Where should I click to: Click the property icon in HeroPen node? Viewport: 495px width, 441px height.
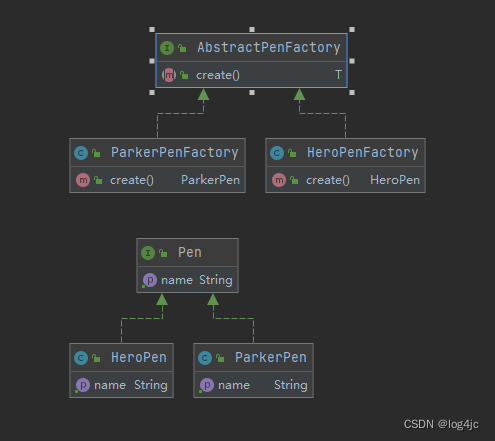(83, 385)
